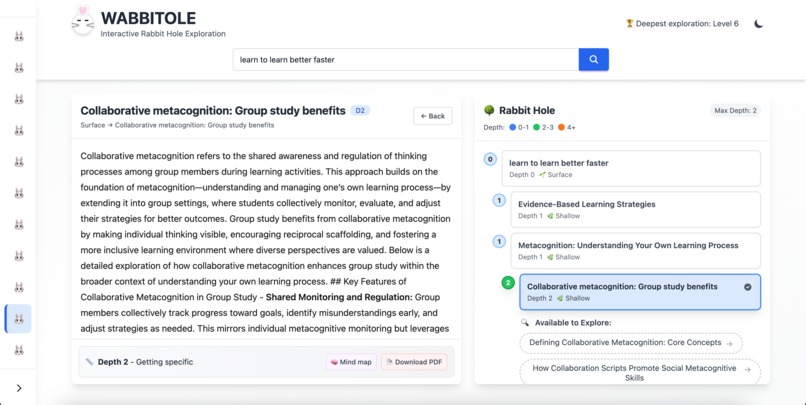Click the blue magnifier search button
Image resolution: width=806 pixels, height=405 pixels.
click(x=594, y=60)
